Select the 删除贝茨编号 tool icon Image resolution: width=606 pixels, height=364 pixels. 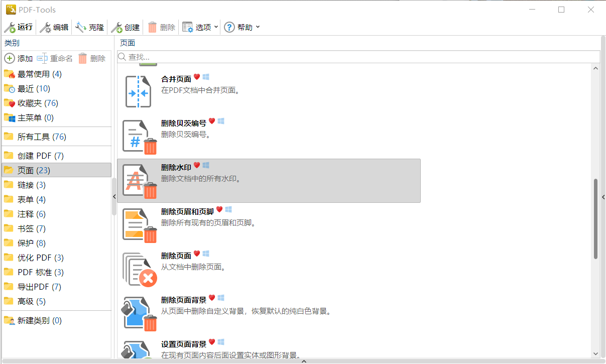click(x=140, y=136)
